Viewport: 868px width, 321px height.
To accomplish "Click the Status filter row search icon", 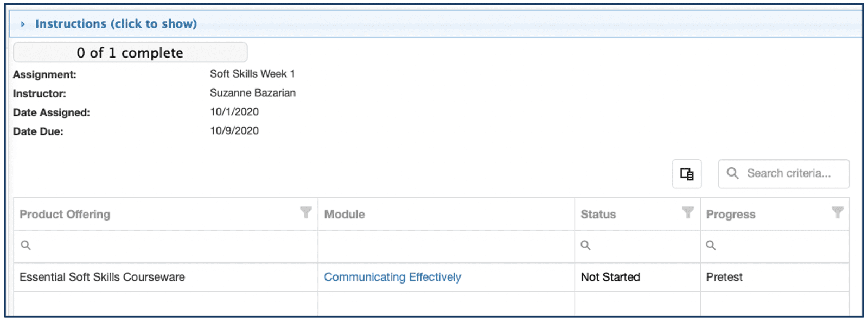I will (585, 246).
